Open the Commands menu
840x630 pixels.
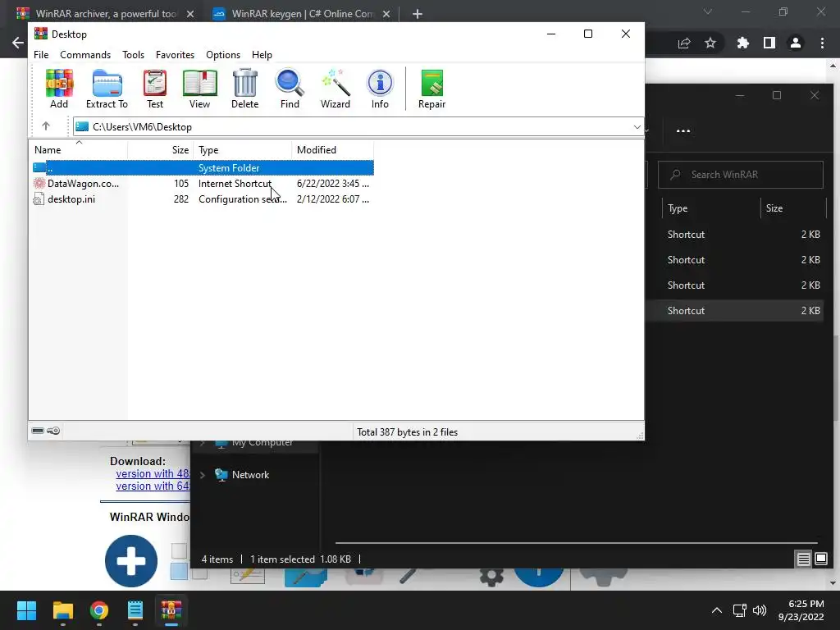[x=85, y=55]
